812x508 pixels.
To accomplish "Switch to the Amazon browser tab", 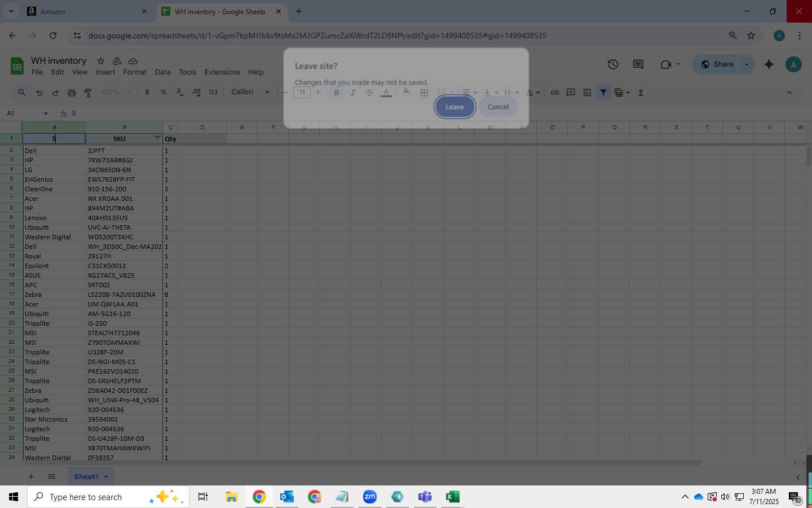I will 86,11.
